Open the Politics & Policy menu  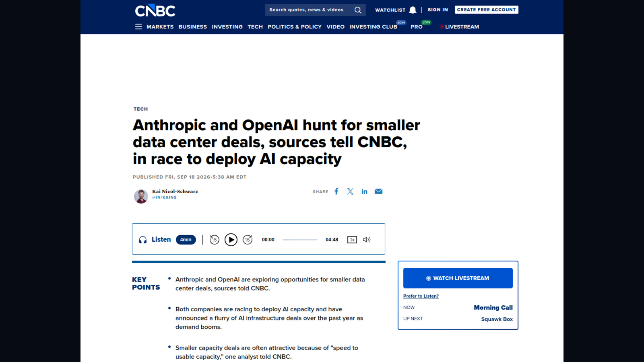(x=295, y=27)
